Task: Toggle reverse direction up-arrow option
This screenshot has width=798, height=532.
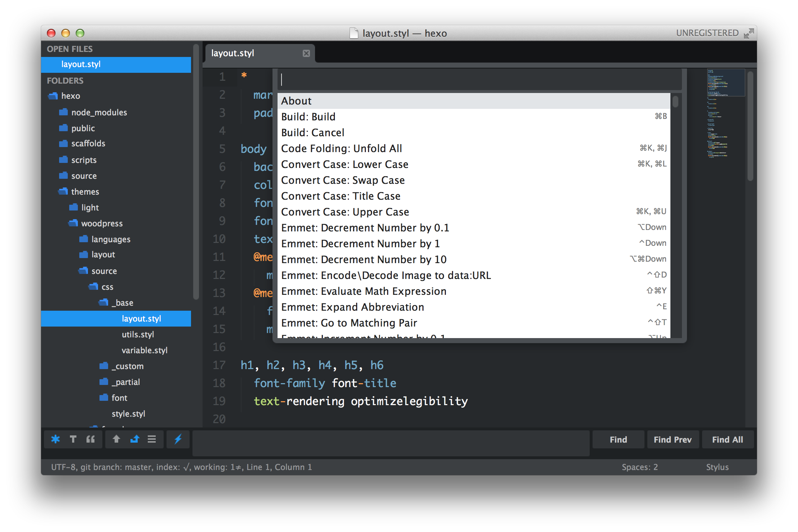Action: pos(116,439)
